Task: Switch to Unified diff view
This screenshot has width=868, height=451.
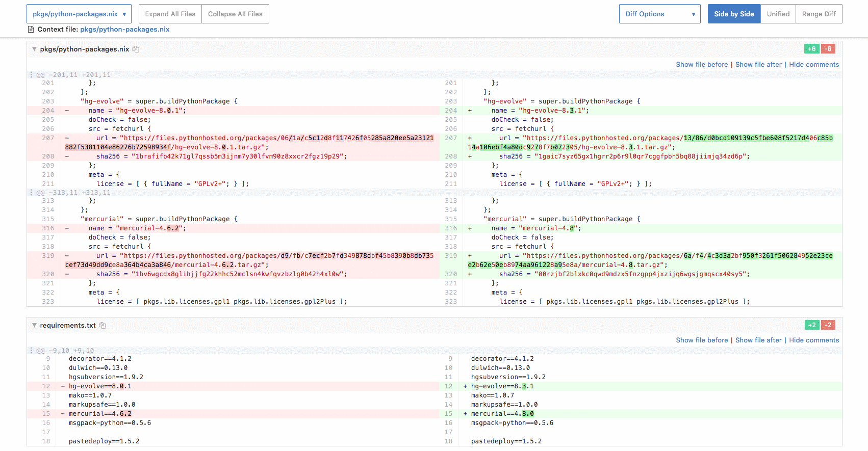Action: (x=778, y=14)
